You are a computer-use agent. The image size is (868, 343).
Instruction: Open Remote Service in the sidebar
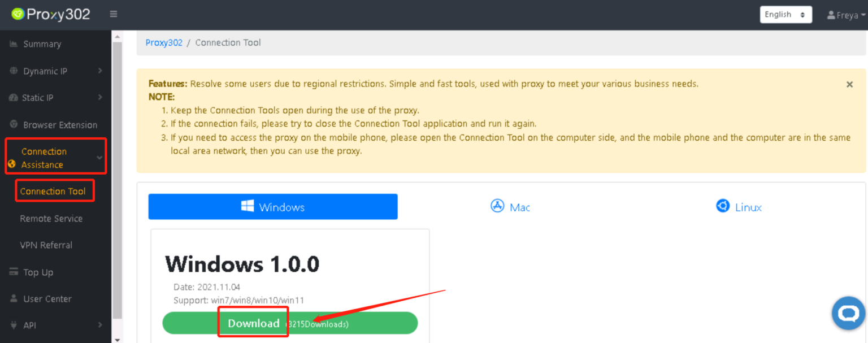pyautogui.click(x=51, y=219)
